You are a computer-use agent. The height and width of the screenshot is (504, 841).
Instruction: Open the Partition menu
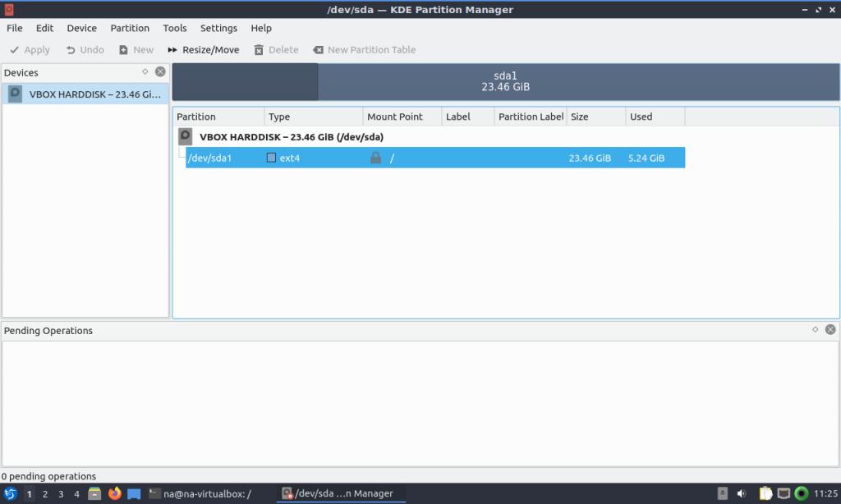pos(130,28)
